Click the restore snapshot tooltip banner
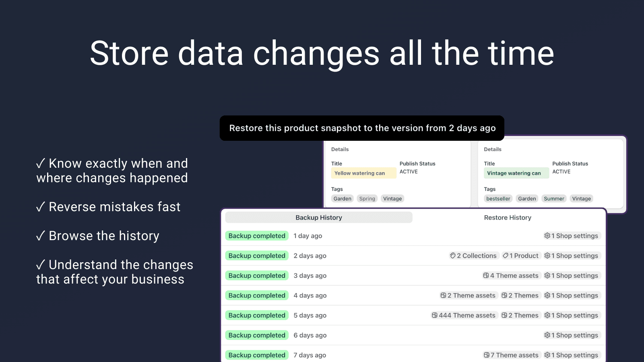 coord(361,128)
